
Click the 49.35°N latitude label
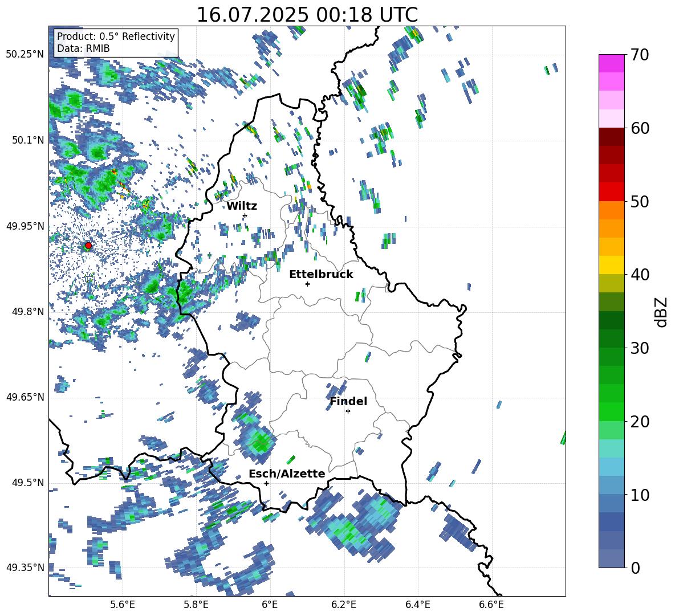(x=25, y=568)
